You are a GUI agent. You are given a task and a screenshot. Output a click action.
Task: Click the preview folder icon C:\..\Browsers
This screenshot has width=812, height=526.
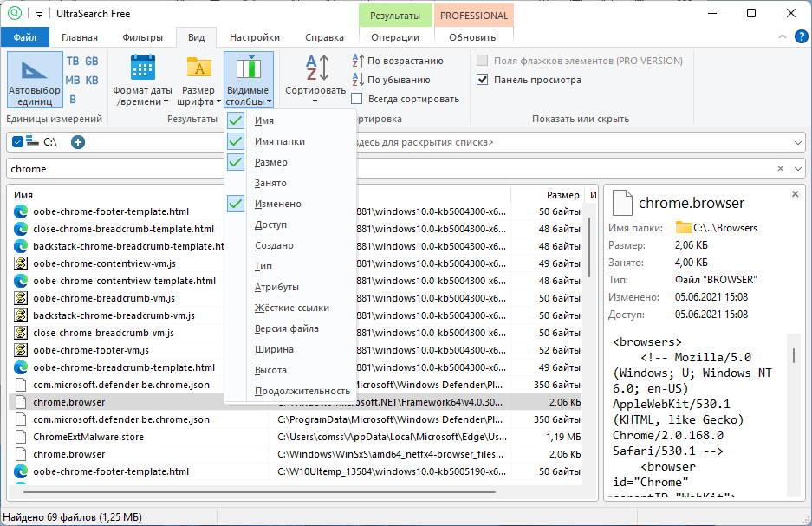pos(684,227)
